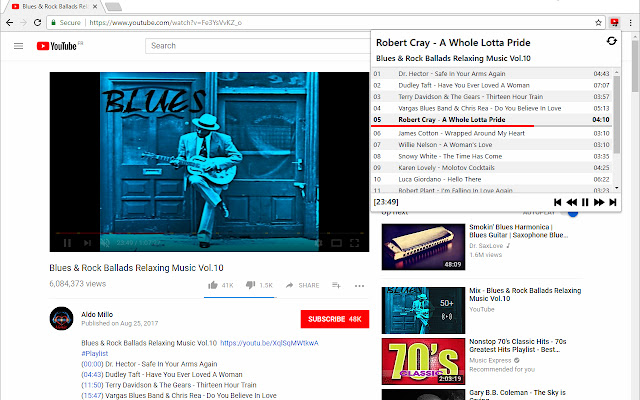Reload the page with the refresh icon
This screenshot has height=400, width=640.
pos(37,22)
